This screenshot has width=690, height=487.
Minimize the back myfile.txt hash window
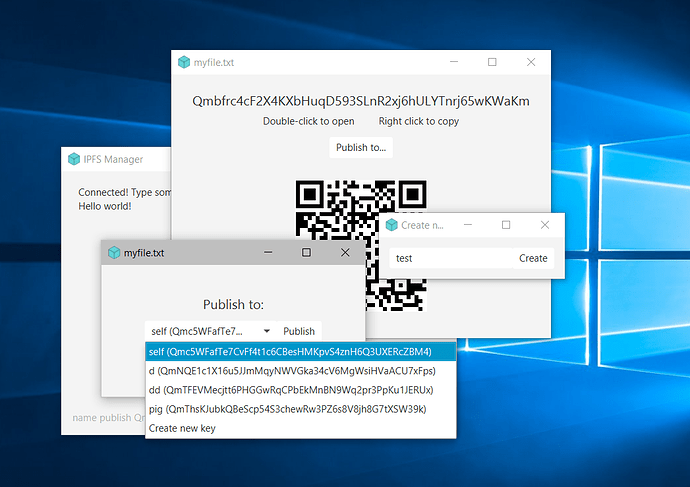click(454, 62)
